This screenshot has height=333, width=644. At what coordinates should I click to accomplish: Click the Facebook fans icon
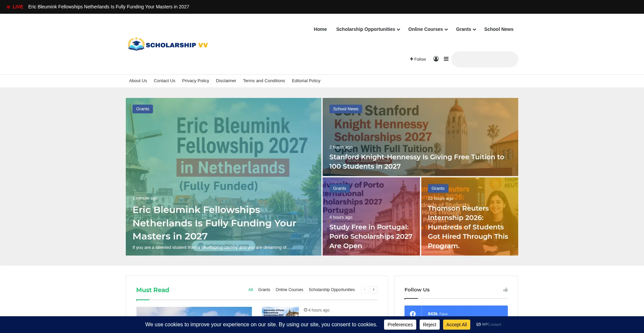click(x=413, y=314)
